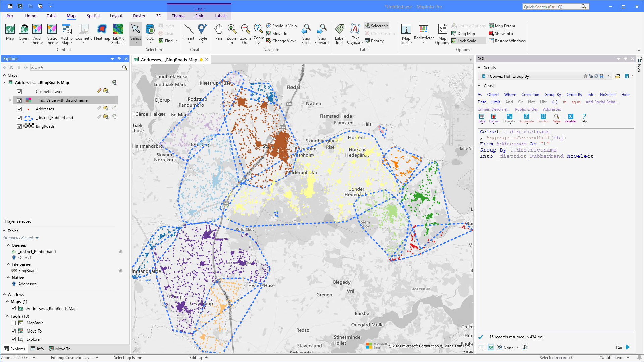This screenshot has height=362, width=644.
Task: Click the style swatch next to the Addresses layer
Action: click(29, 109)
